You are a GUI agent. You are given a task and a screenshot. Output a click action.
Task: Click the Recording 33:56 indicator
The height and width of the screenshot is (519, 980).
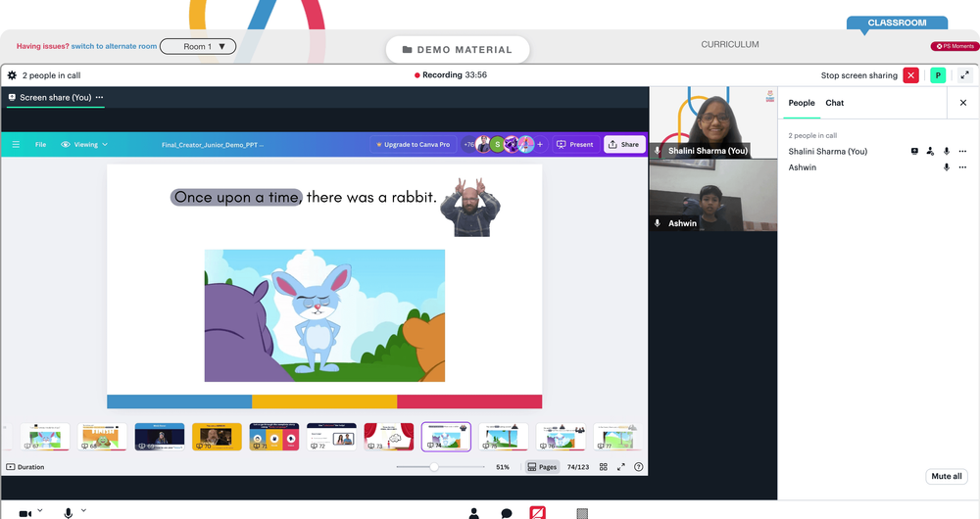point(451,75)
